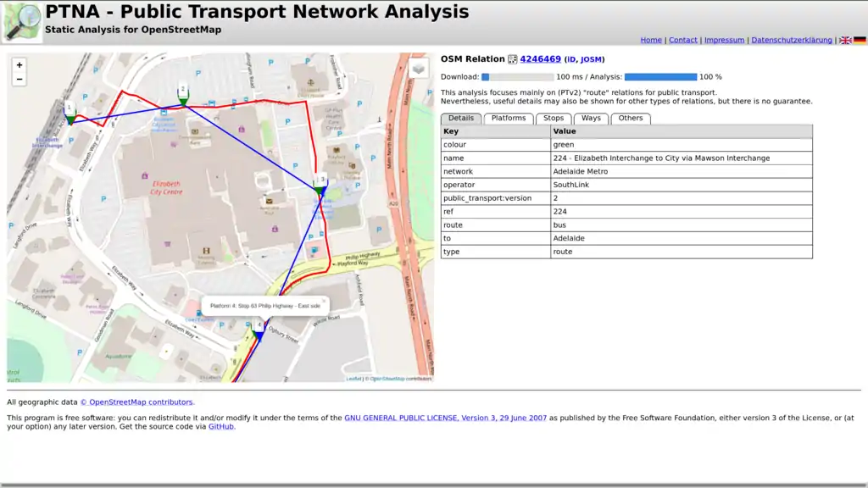Switch language to German via flag

[x=860, y=40]
